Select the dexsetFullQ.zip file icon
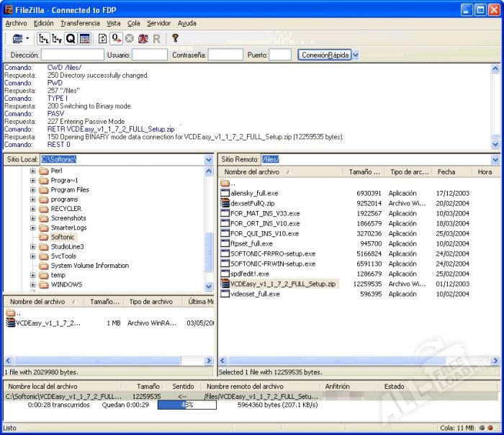The image size is (504, 435). (225, 204)
